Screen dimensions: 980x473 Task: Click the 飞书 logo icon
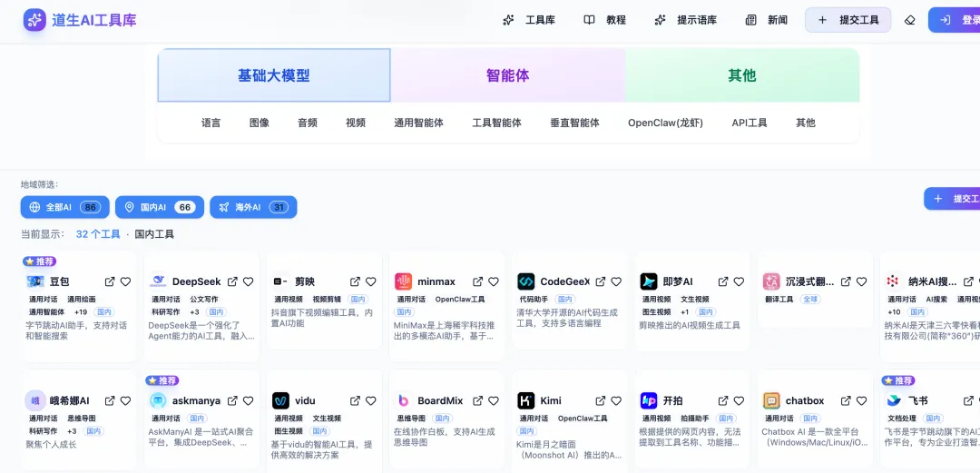tap(895, 400)
